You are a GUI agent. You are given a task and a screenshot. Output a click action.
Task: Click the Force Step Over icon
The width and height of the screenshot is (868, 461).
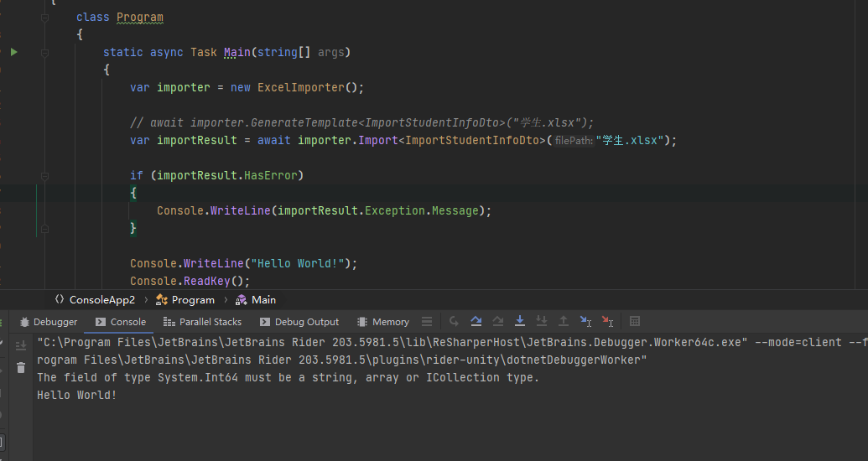[497, 321]
